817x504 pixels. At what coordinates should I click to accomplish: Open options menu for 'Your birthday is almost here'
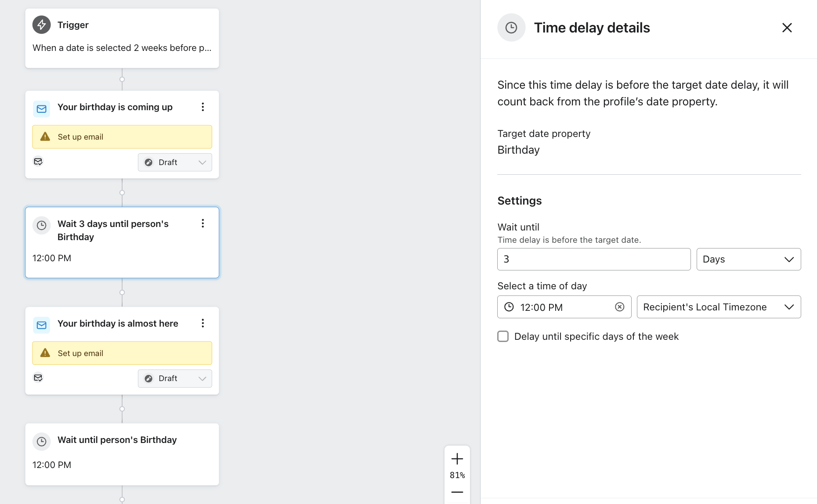pyautogui.click(x=202, y=324)
